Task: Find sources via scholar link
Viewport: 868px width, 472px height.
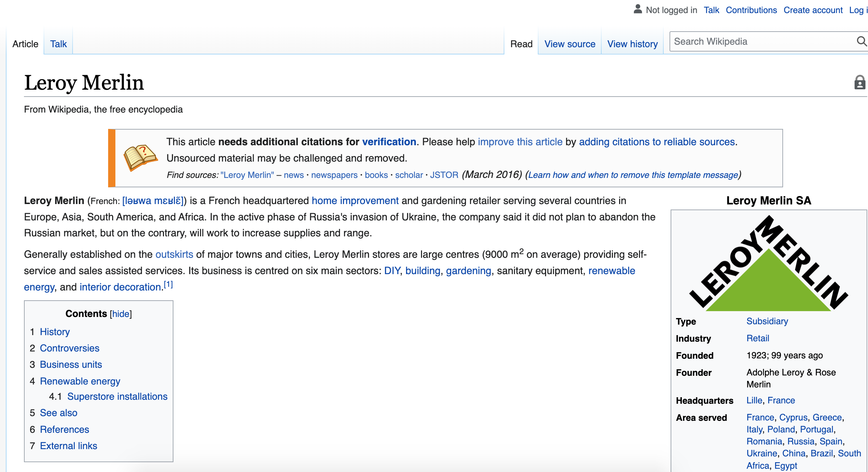Action: click(409, 175)
